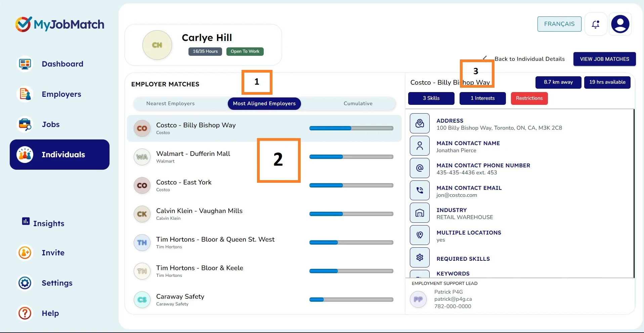Image resolution: width=644 pixels, height=333 pixels.
Task: Click the MyJobMatch logo
Action: [60, 24]
